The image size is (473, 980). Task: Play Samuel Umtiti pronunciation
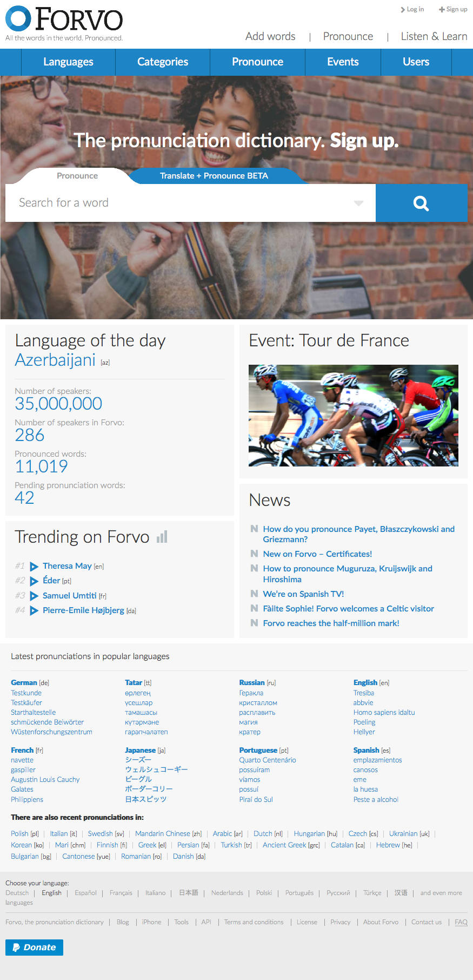tap(34, 596)
